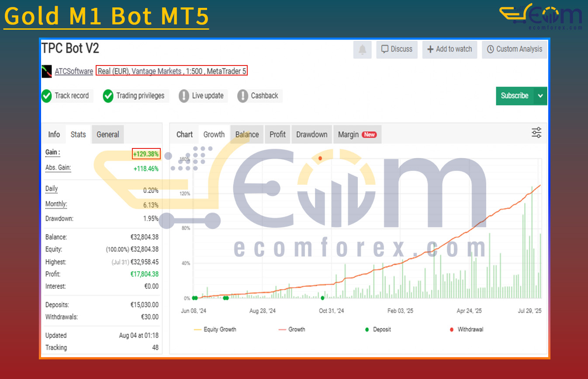Open the Profit chart tab
Viewport: 588px width, 379px height.
(x=277, y=134)
